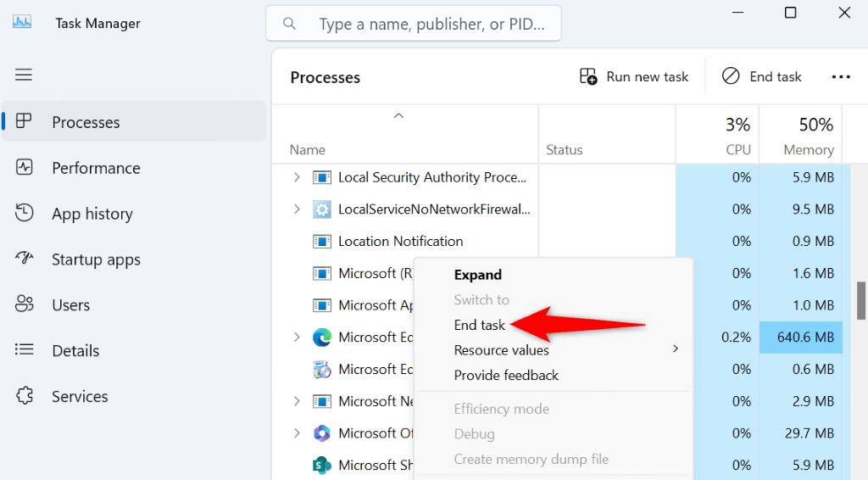
Task: Click the Run new task button
Action: [x=634, y=77]
